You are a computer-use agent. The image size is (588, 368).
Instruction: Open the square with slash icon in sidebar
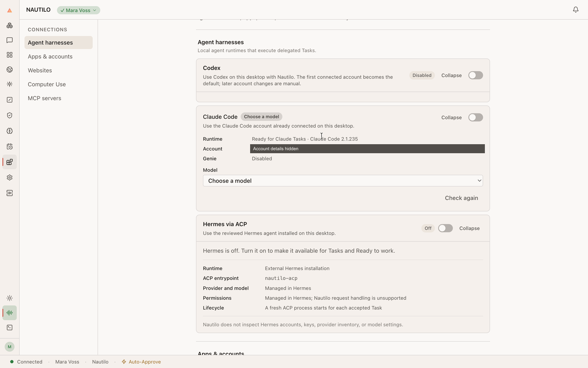10,100
